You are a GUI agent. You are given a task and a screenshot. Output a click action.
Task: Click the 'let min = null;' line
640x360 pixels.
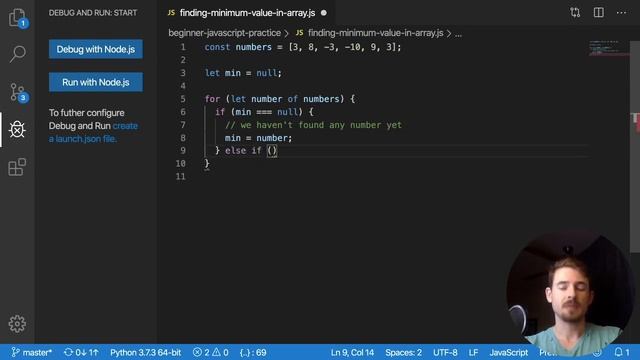[x=243, y=73]
